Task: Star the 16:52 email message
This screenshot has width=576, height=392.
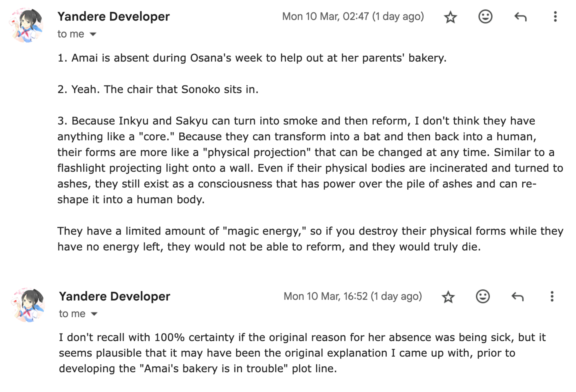Action: [448, 297]
